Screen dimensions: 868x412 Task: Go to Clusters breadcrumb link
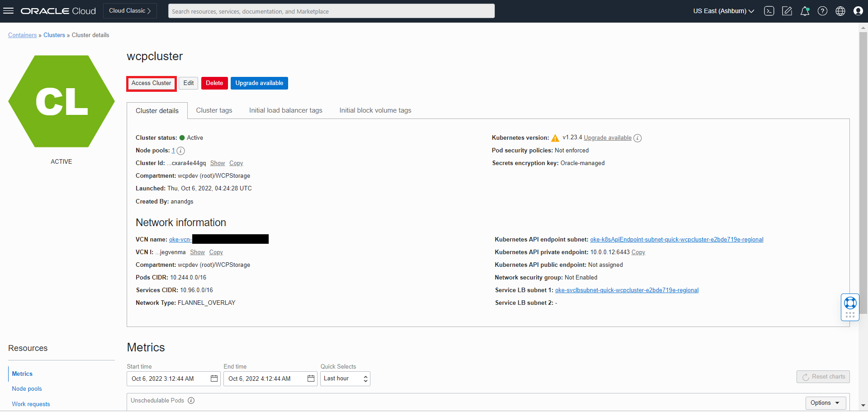(54, 35)
